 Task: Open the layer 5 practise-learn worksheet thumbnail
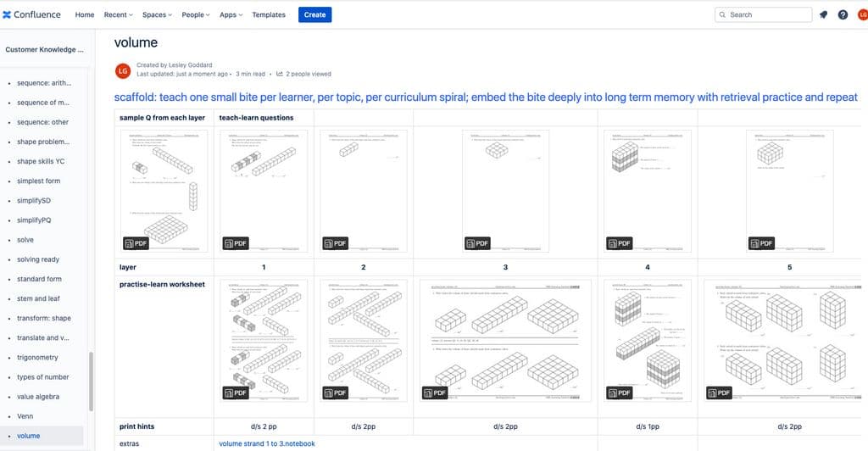[782, 340]
